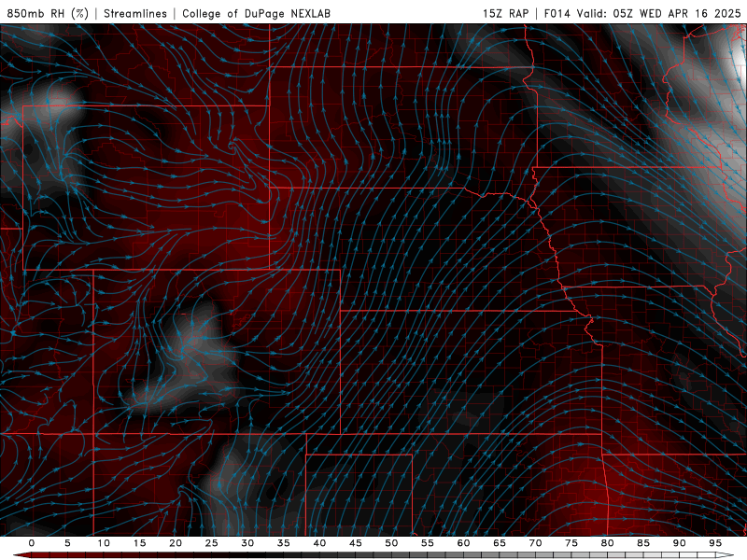
Task: Click the 25 value on the color scale
Action: [212, 543]
